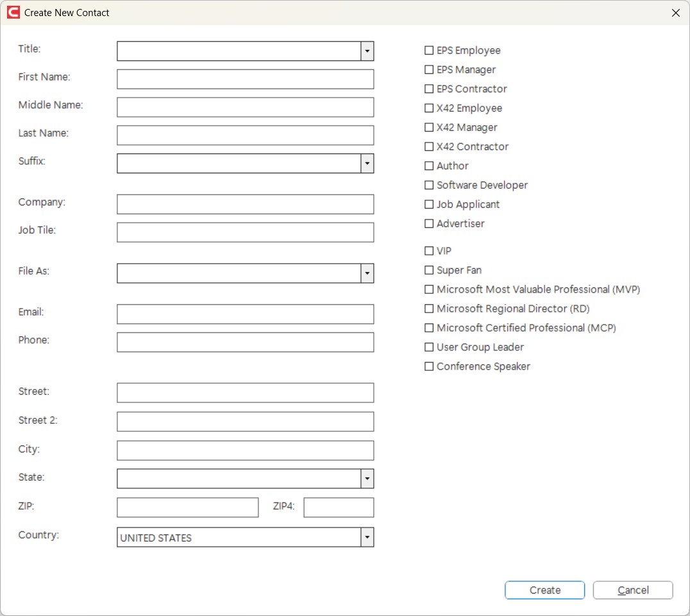Check Microsoft Most Valuable Professional (MVP)
The width and height of the screenshot is (690, 616).
coord(429,289)
